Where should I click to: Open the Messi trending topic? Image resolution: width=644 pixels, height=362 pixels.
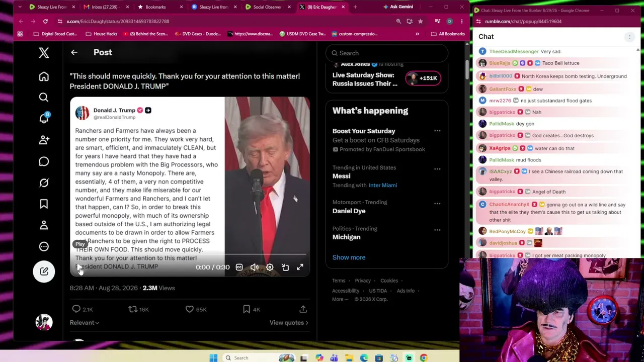tap(341, 176)
